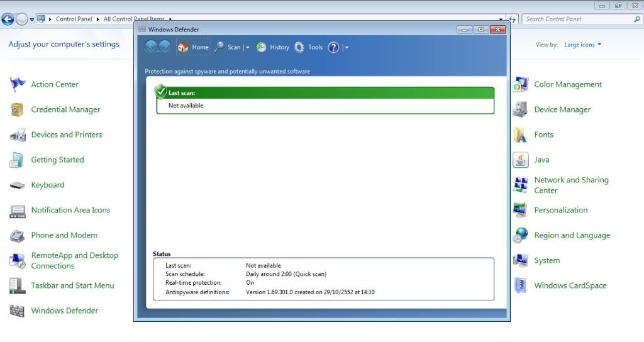
Task: Click the Home house icon in Windows Defender
Action: pos(183,48)
